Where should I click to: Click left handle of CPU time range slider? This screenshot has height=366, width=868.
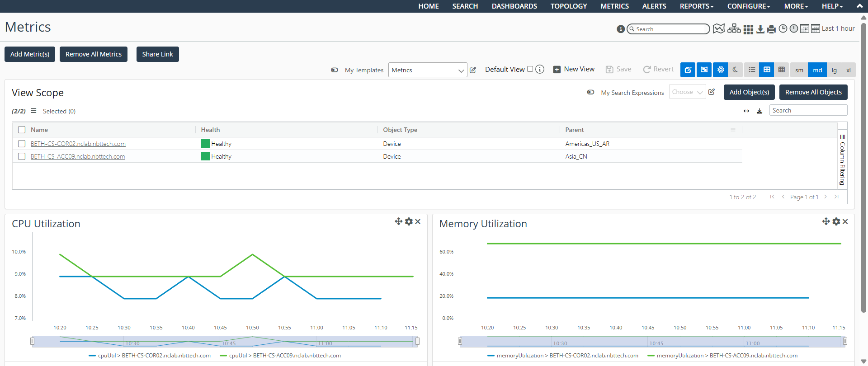(32, 341)
